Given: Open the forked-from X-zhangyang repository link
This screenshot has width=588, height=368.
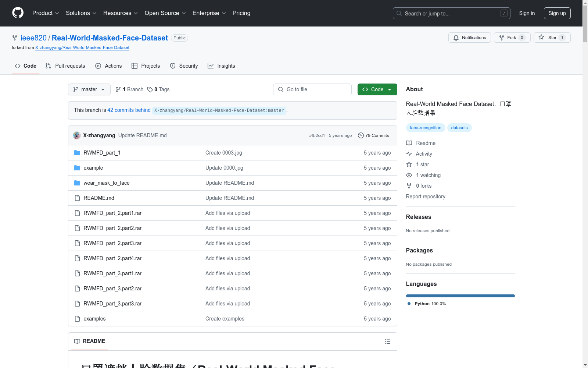Looking at the screenshot, I should [x=82, y=47].
